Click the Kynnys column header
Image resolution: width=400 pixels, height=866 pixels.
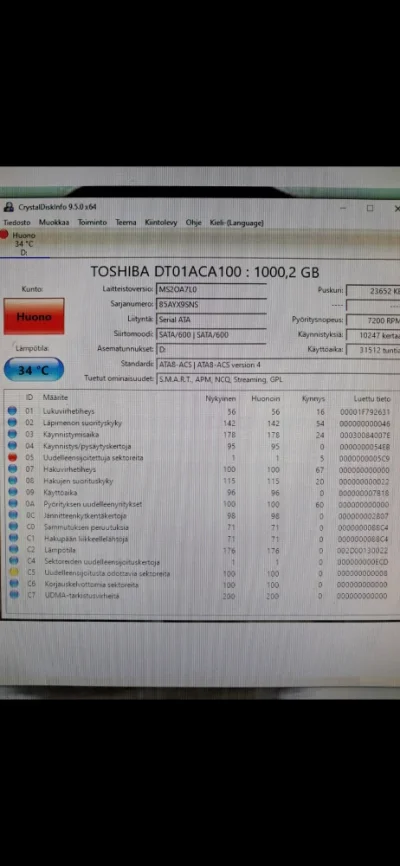pyautogui.click(x=313, y=399)
